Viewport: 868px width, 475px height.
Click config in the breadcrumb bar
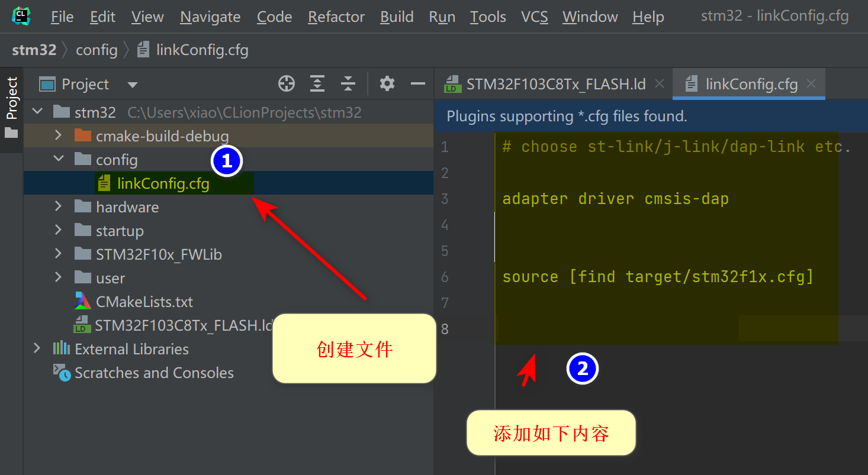(x=97, y=50)
